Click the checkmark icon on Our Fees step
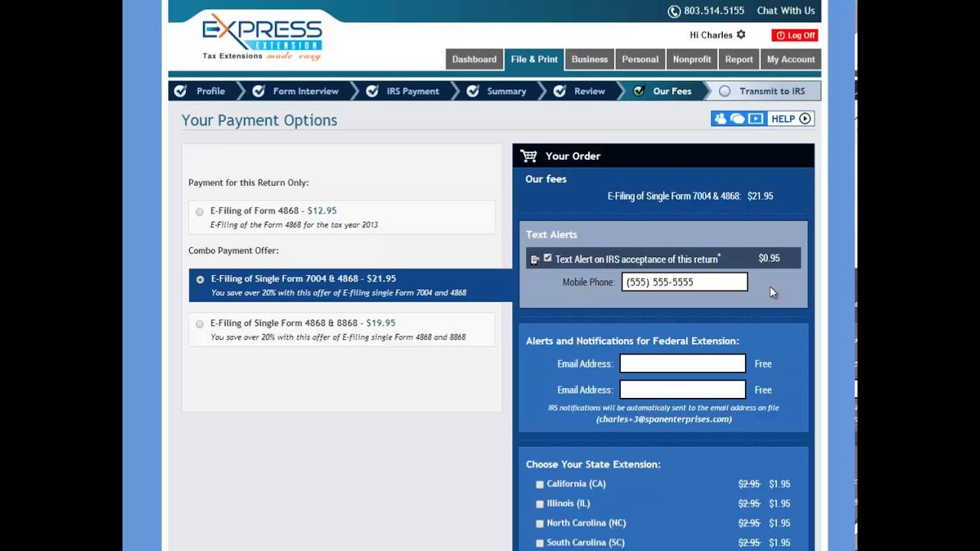Screen dimensions: 980x551 point(639,91)
